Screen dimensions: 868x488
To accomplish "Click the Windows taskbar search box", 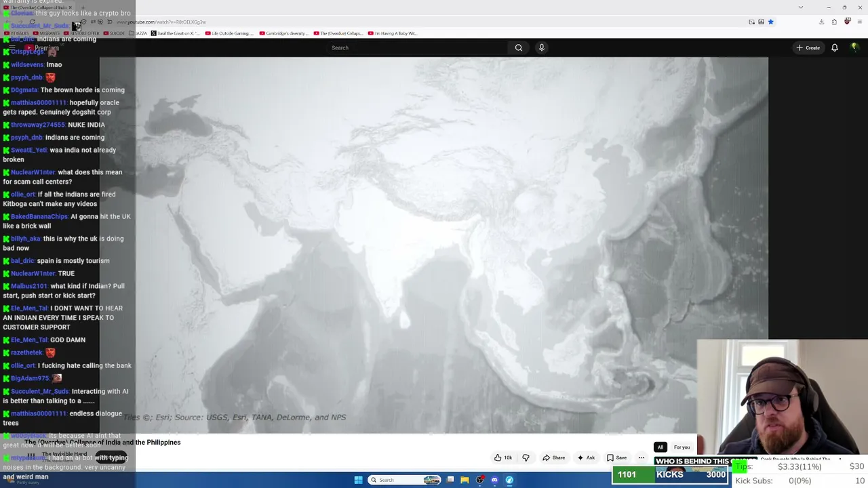I will (404, 480).
